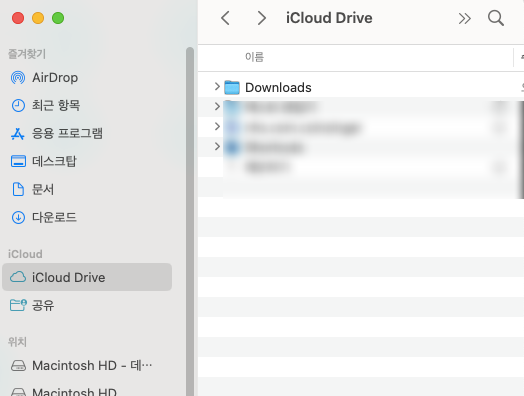This screenshot has height=396, width=524.
Task: Click the Macintosh HD - 데… disk icon
Action: point(18,366)
